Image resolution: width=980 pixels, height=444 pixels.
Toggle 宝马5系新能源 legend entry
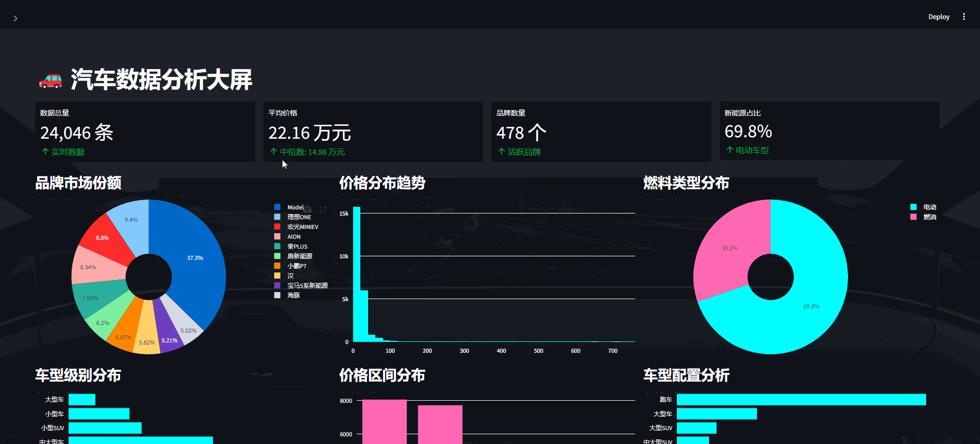click(x=301, y=286)
